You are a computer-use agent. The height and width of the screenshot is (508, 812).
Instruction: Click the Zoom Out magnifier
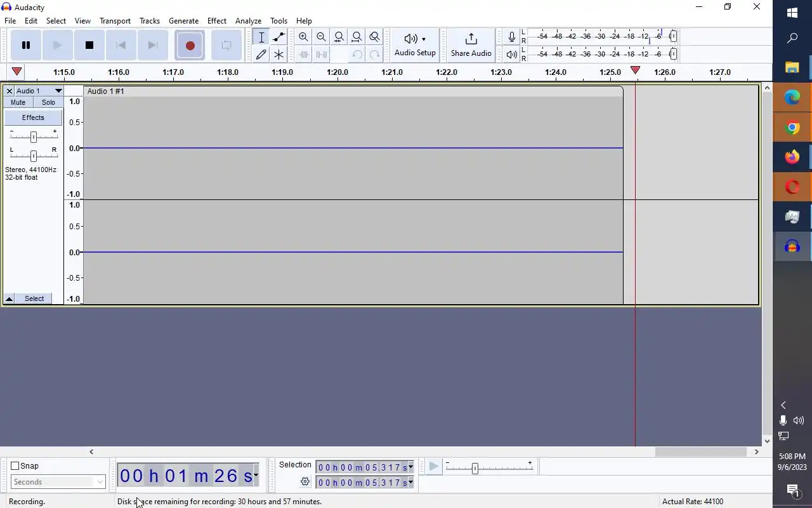coord(322,37)
